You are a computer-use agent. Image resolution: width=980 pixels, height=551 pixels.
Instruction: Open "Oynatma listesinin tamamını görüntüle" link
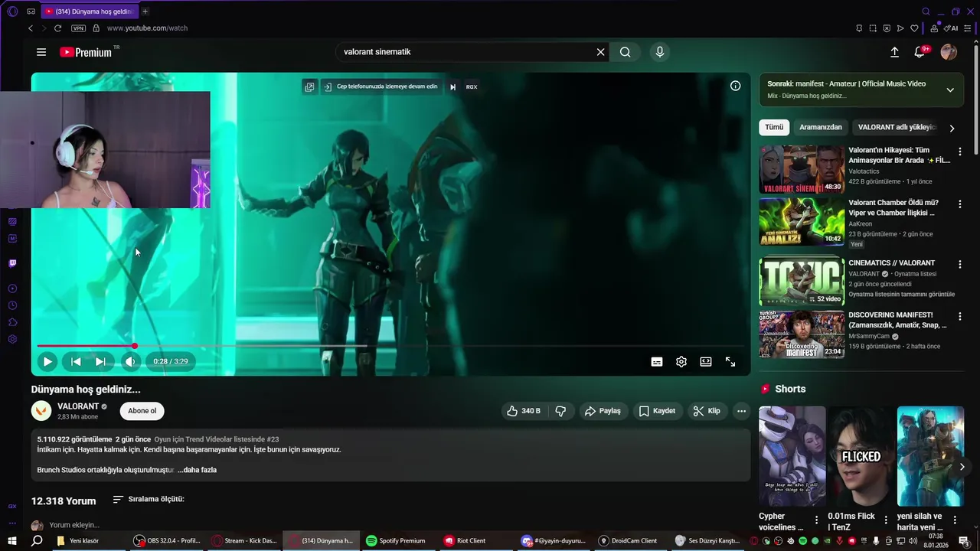(x=901, y=294)
